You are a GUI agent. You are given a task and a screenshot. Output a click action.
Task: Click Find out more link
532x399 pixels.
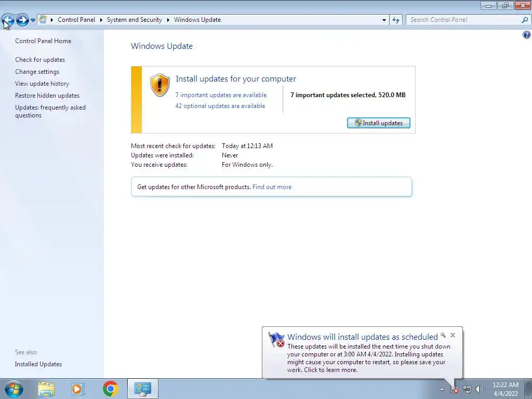(x=272, y=187)
